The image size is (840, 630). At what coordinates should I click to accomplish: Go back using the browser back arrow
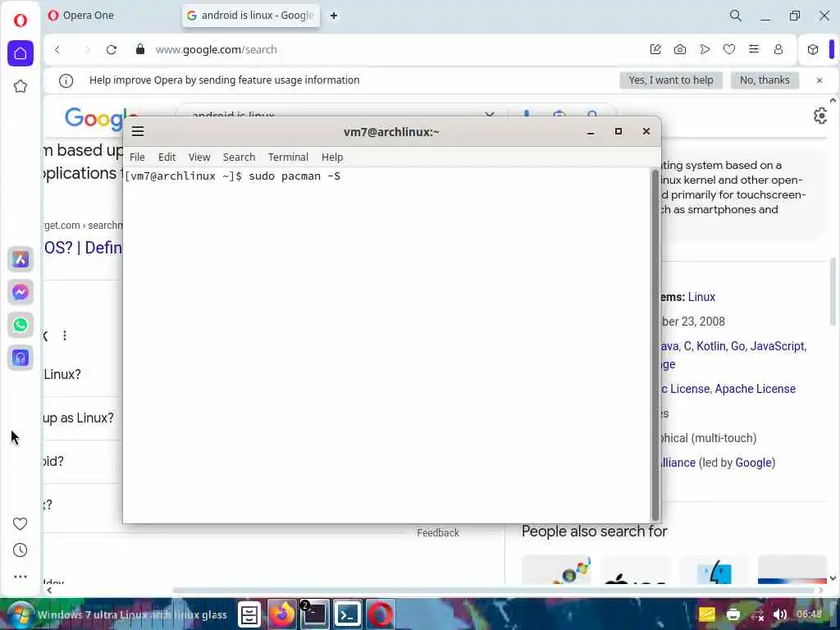57,49
